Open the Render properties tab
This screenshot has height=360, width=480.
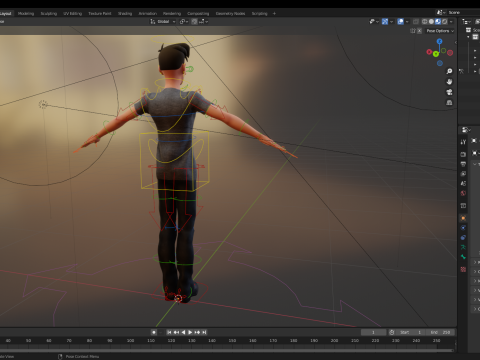(463, 154)
